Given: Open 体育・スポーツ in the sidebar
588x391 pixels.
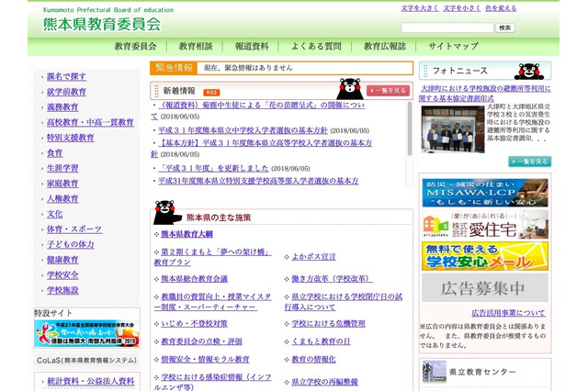Looking at the screenshot, I should coord(74,229).
